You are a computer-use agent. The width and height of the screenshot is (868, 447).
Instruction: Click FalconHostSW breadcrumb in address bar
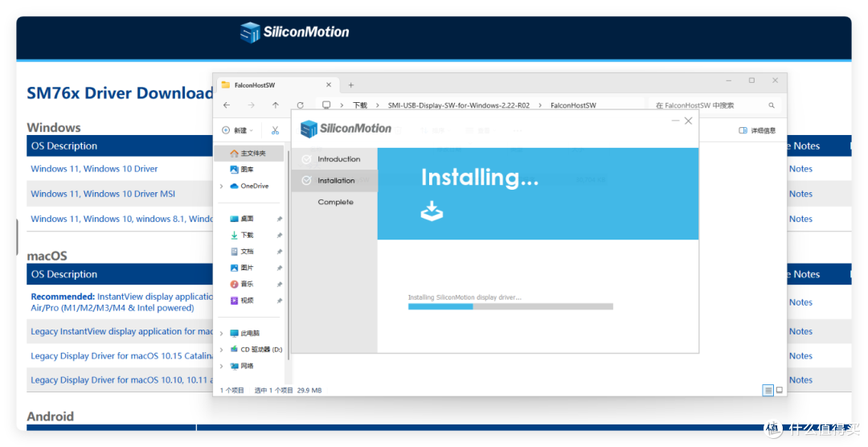(574, 105)
